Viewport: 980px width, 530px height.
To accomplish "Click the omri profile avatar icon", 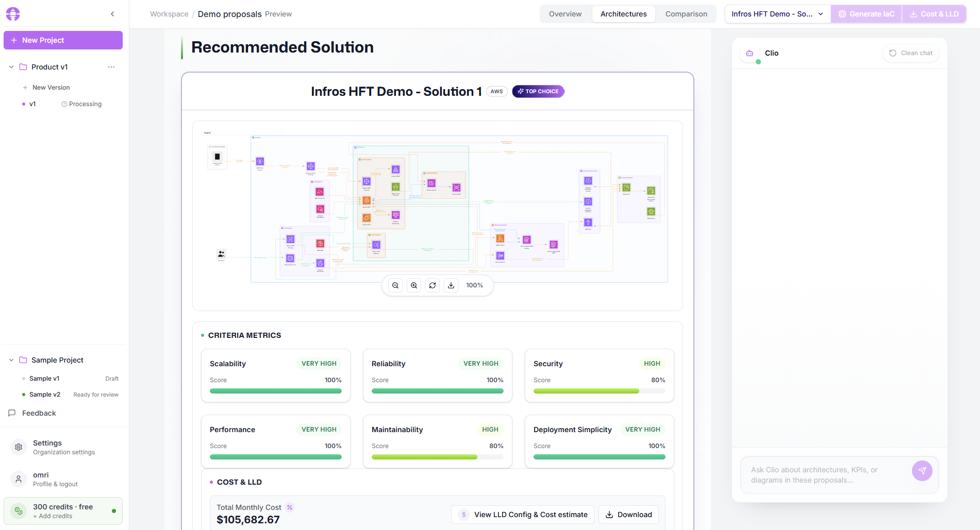I will click(19, 479).
